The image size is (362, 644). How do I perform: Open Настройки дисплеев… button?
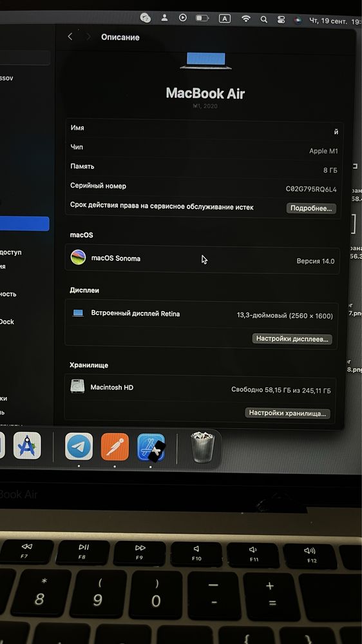tap(292, 339)
